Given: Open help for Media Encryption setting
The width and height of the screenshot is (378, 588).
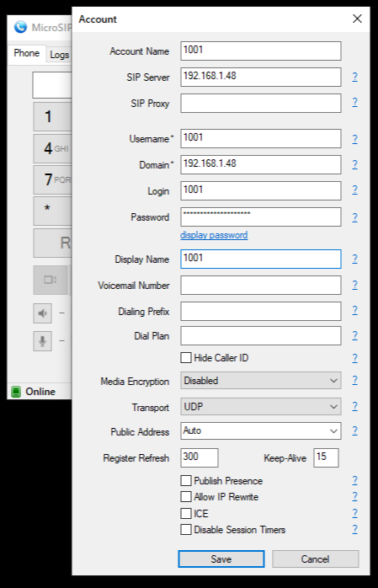Looking at the screenshot, I should (354, 380).
